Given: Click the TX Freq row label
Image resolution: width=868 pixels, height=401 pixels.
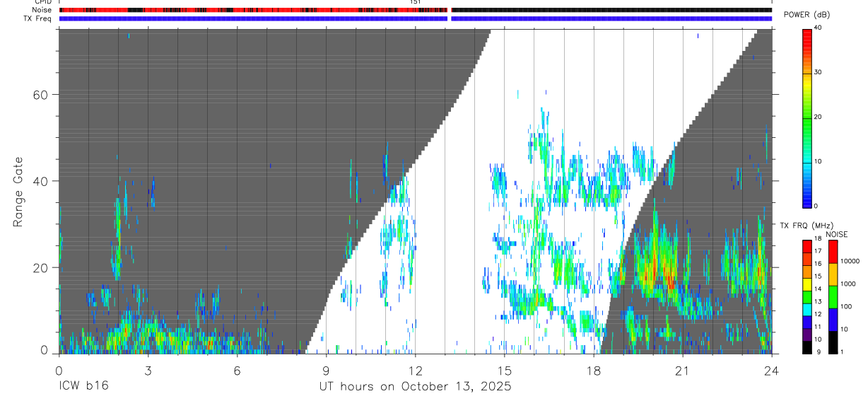Looking at the screenshot, I should [38, 18].
